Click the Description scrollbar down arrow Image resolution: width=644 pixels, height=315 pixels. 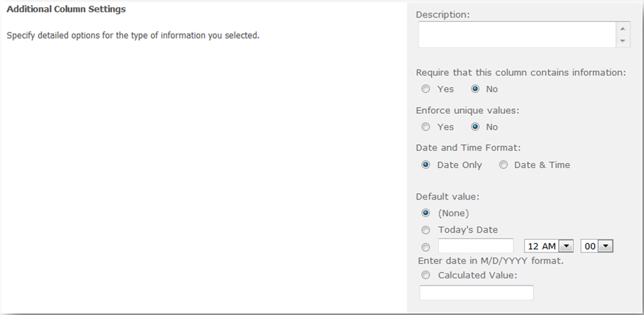click(623, 41)
